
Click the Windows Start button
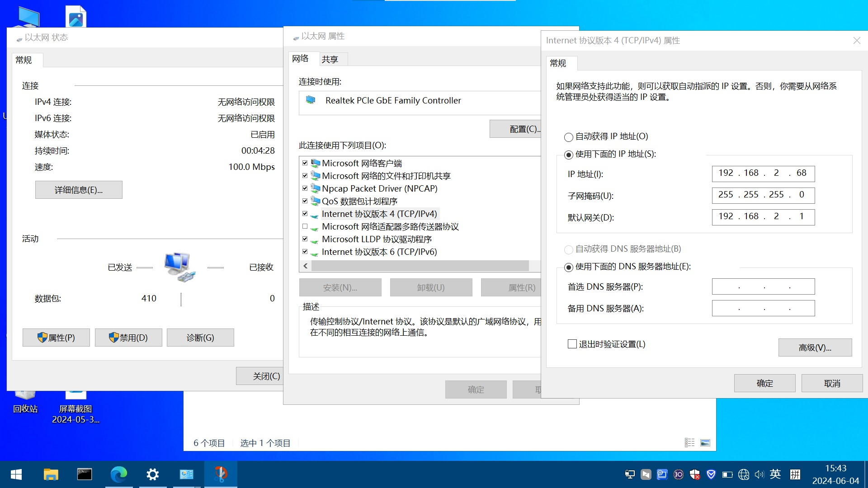click(16, 474)
